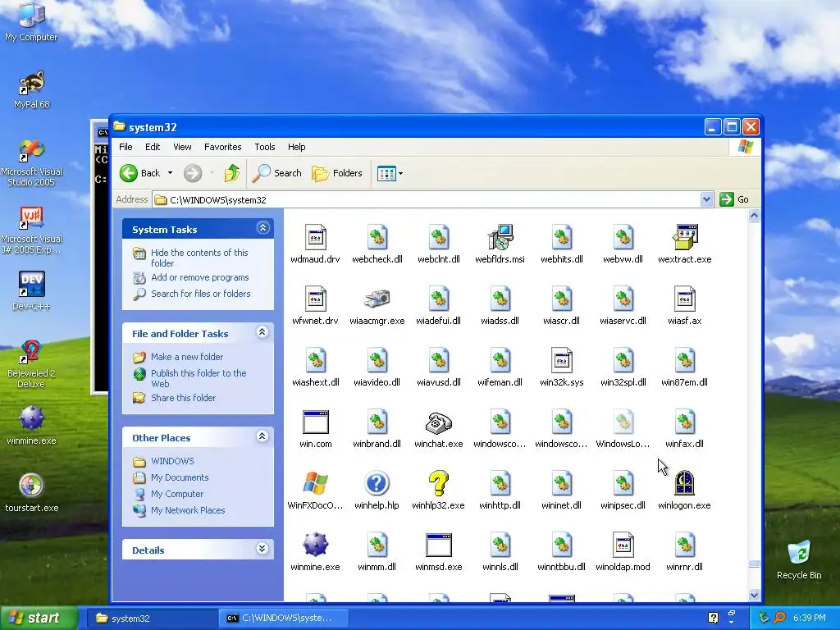The height and width of the screenshot is (630, 840).
Task: Select the winbrand.dll icon
Action: point(377,422)
